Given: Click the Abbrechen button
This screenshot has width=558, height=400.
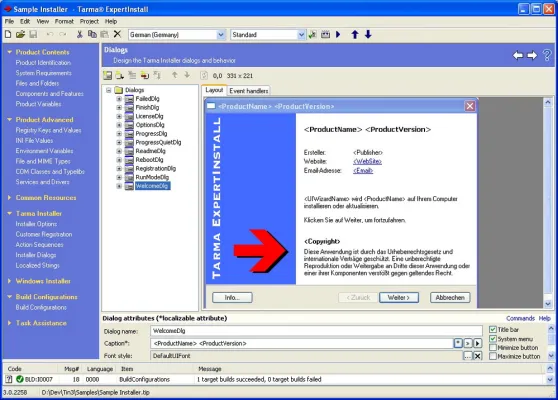Looking at the screenshot, I should [x=450, y=298].
